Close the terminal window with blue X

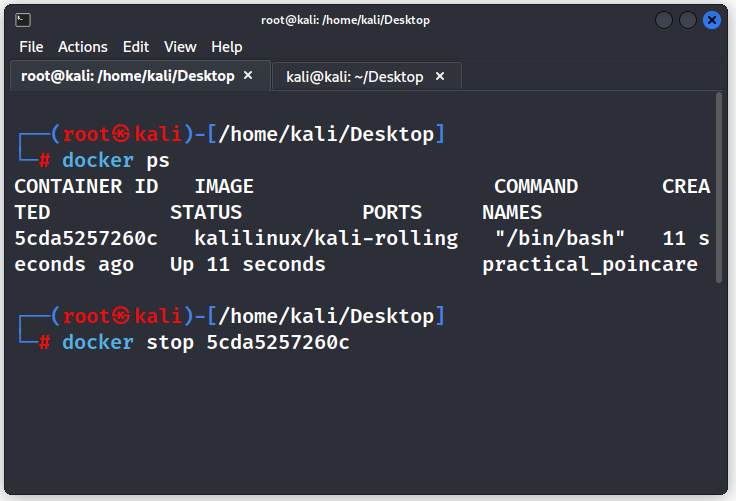[x=712, y=20]
